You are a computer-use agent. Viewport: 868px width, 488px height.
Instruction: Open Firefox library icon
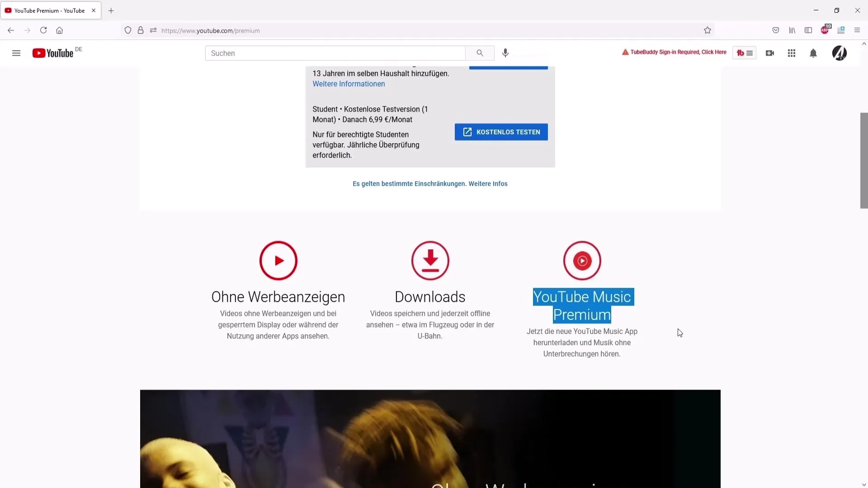pos(792,30)
